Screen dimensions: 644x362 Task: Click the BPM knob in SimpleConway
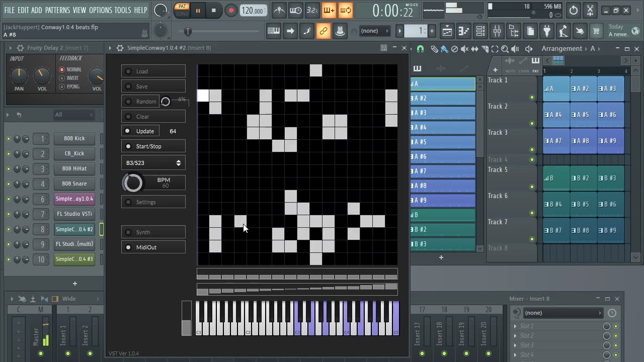click(133, 183)
